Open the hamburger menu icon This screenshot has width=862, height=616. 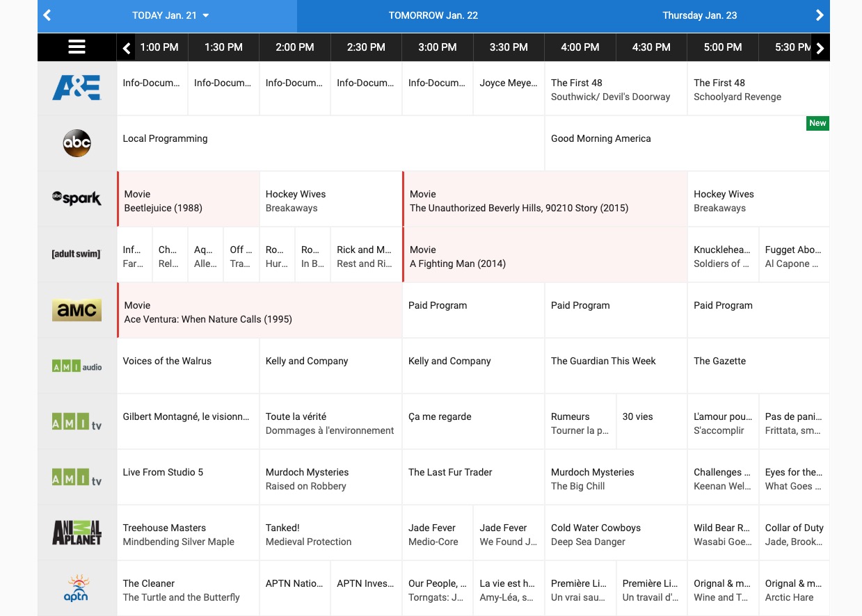77,47
